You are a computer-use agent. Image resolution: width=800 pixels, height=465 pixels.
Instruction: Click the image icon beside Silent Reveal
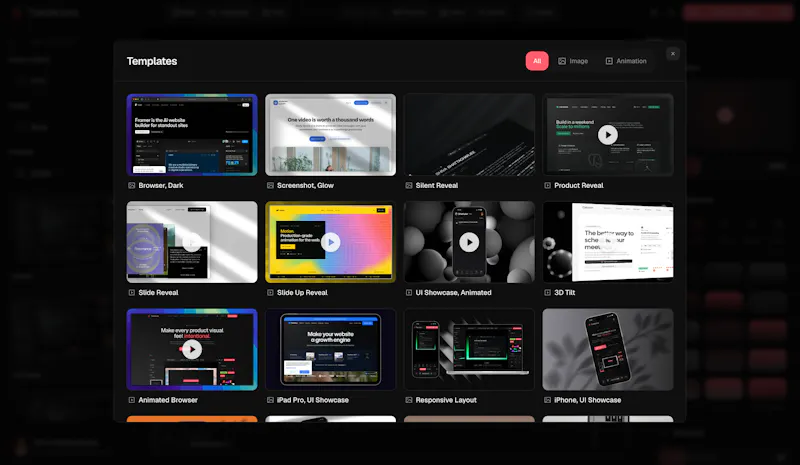click(409, 185)
